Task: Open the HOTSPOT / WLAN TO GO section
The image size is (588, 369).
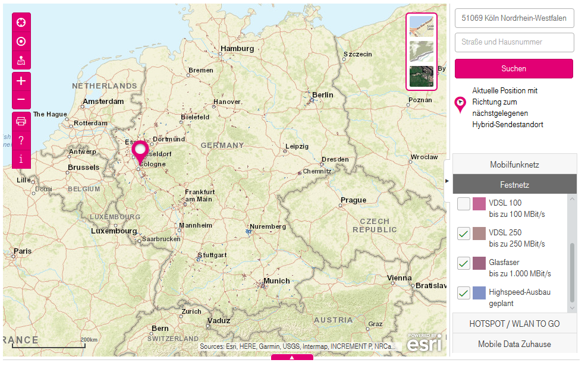Action: [x=514, y=324]
